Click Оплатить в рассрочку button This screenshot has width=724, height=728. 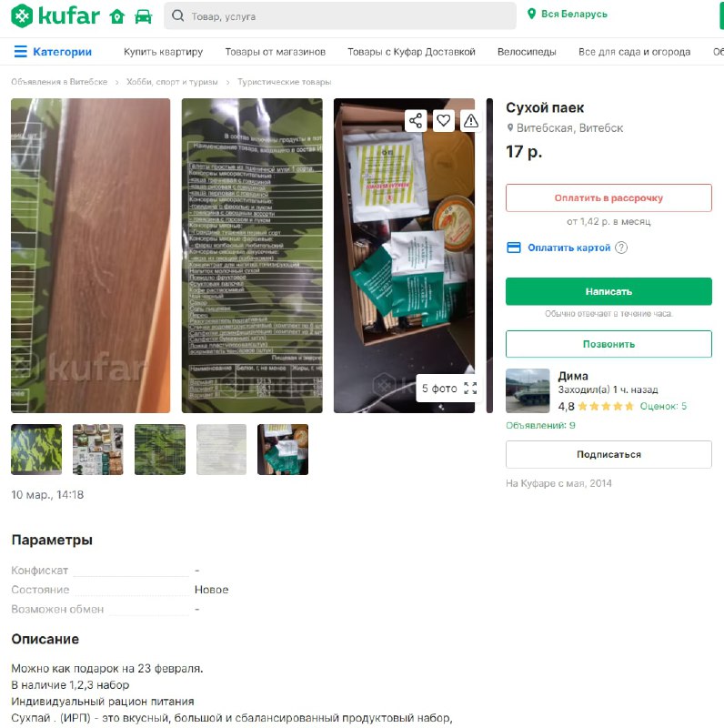tap(608, 197)
